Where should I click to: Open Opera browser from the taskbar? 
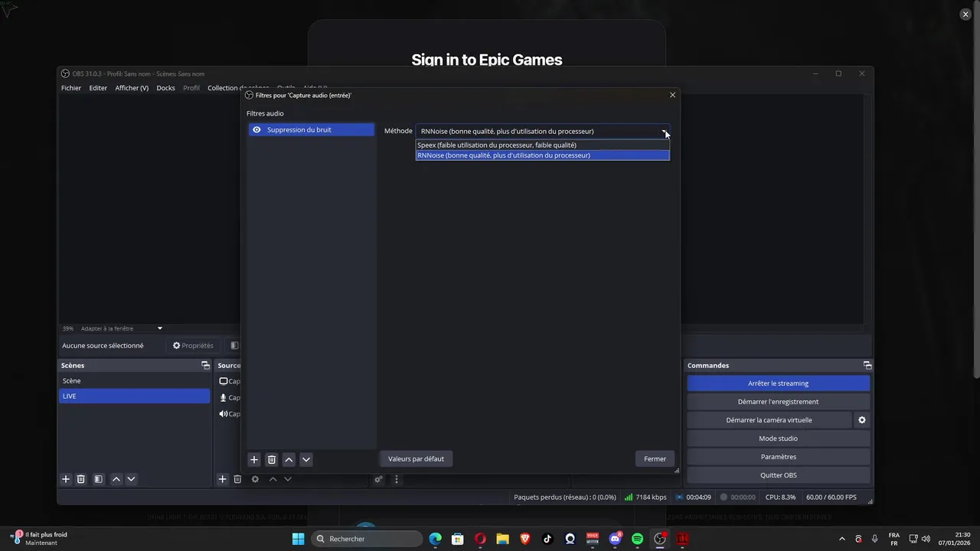point(480,539)
